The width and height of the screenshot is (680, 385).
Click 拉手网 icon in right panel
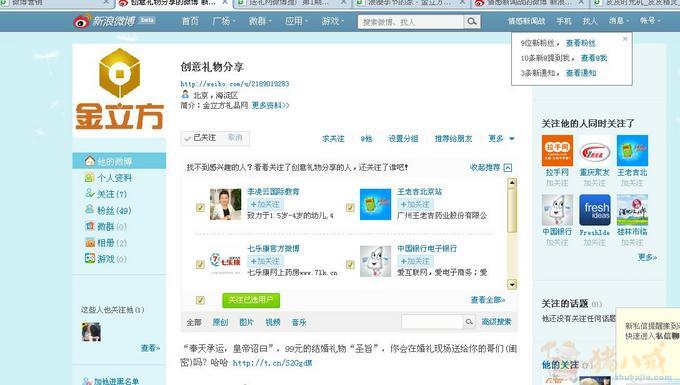click(x=557, y=150)
